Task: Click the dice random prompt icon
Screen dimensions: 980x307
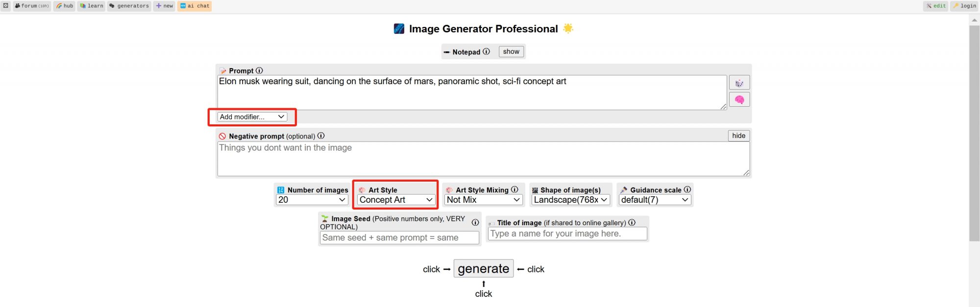Action: coord(739,83)
